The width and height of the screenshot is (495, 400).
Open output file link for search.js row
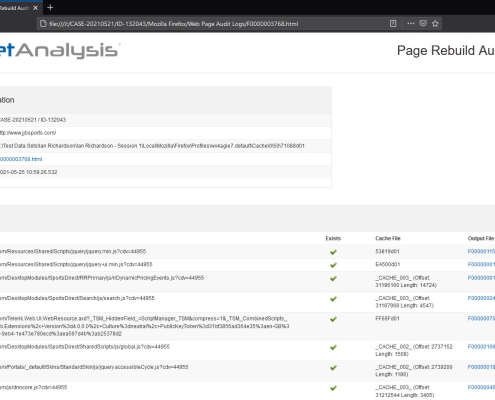point(481,298)
